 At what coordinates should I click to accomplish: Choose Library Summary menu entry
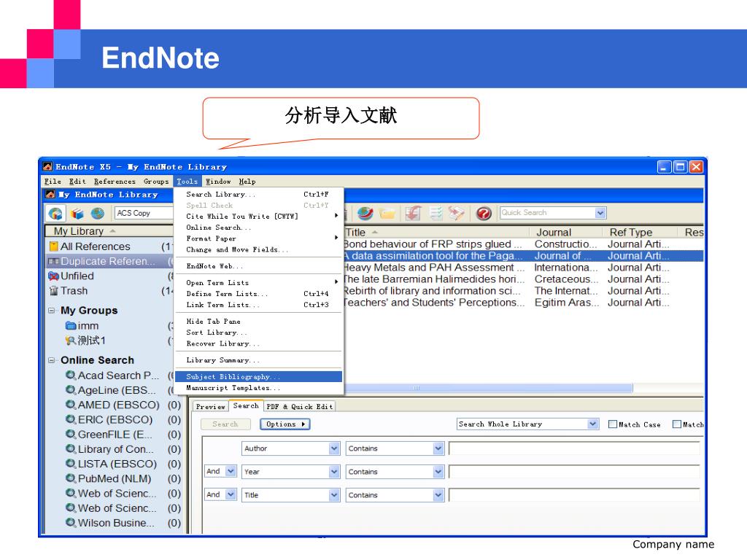click(x=258, y=360)
